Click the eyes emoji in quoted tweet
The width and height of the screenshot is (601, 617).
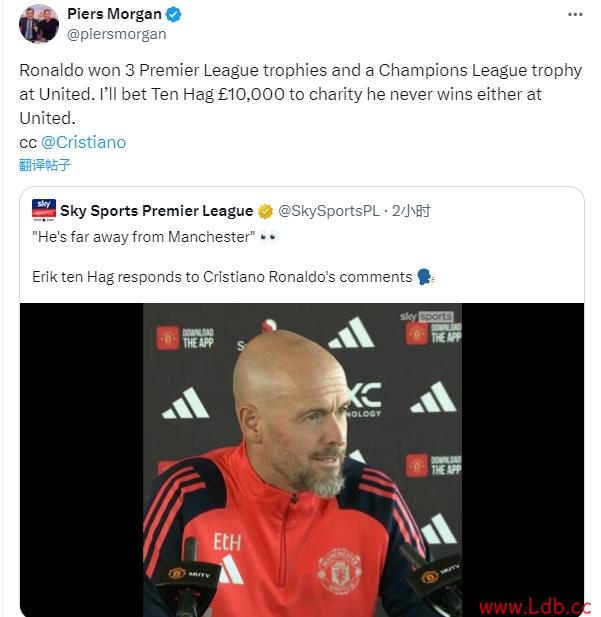pyautogui.click(x=269, y=237)
